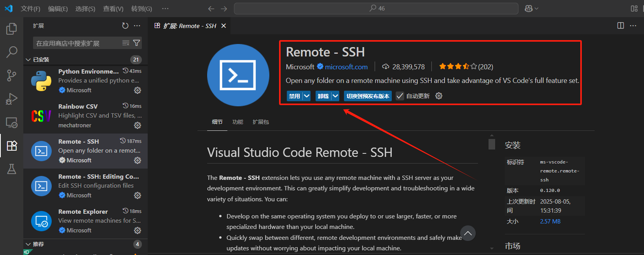Select Rainbow CSV extension in list

86,116
